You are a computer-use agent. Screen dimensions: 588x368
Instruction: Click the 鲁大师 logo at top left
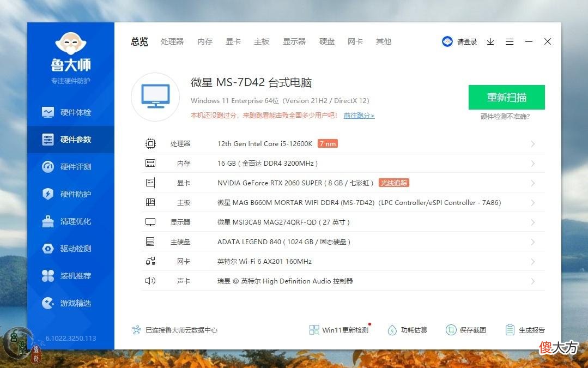[71, 52]
